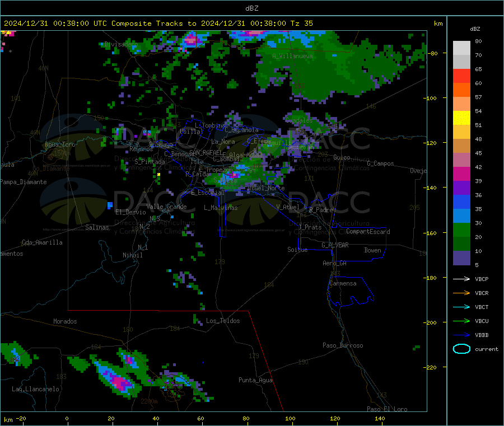
Task: Select the lightest gray swatch atop dBZ scale
Action: (461, 48)
